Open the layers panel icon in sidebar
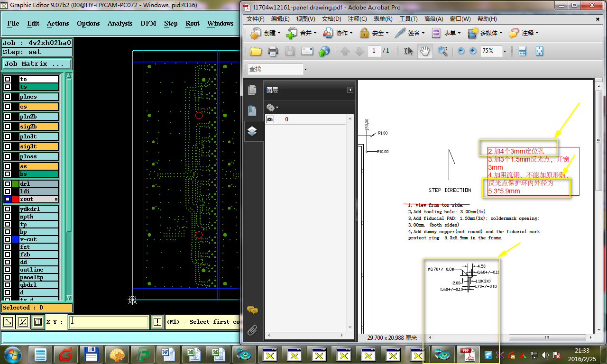607x364 pixels. pyautogui.click(x=252, y=131)
